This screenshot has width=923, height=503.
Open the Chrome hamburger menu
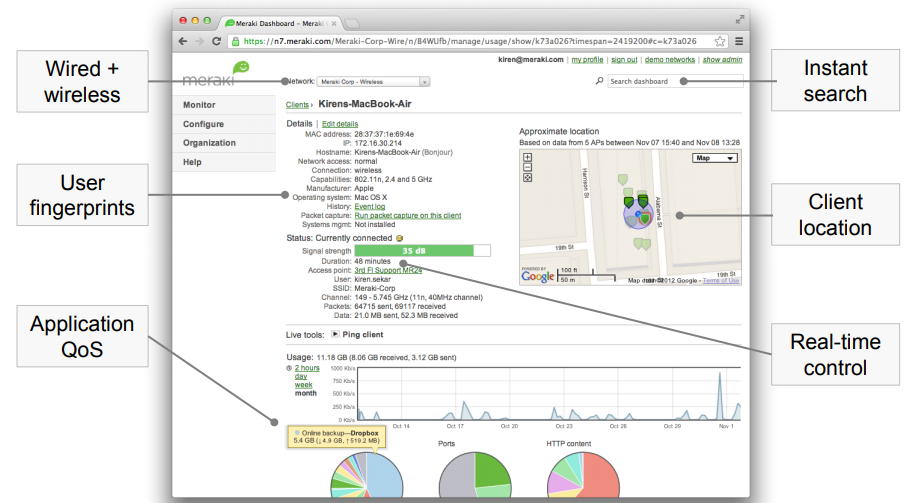pos(739,41)
